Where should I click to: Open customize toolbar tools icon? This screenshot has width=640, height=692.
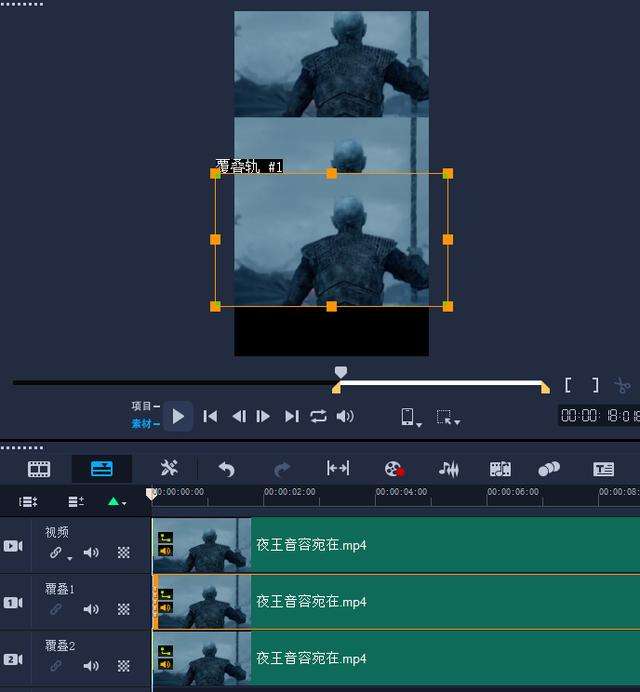coord(169,468)
